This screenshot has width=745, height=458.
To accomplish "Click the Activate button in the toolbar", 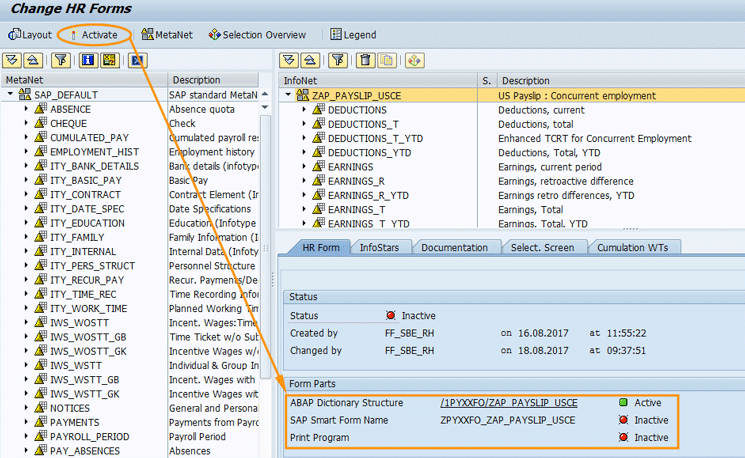I will pos(92,35).
